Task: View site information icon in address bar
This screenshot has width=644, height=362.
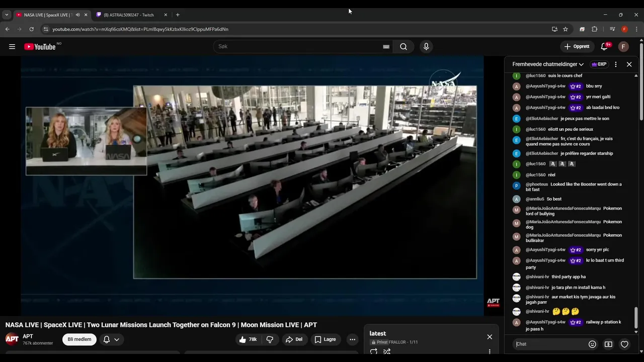Action: click(46, 29)
